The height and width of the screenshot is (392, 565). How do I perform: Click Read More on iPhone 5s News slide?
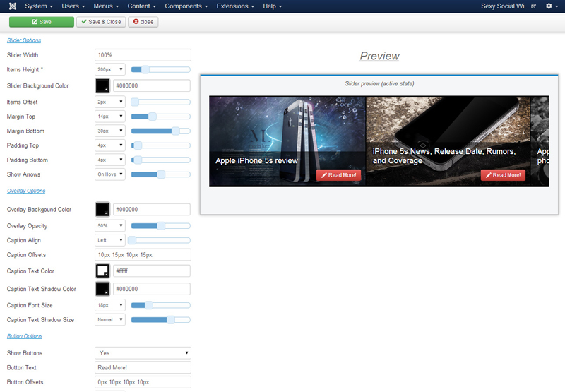pos(503,175)
